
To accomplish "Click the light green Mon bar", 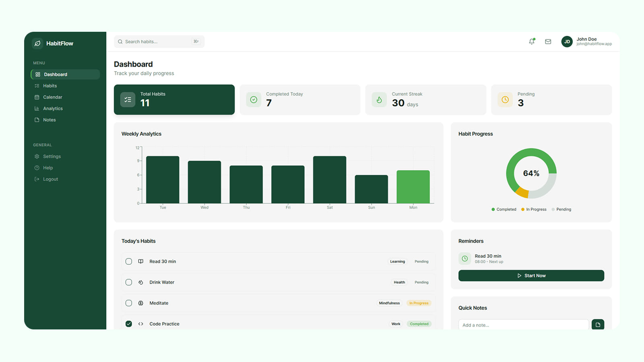I will tap(413, 187).
